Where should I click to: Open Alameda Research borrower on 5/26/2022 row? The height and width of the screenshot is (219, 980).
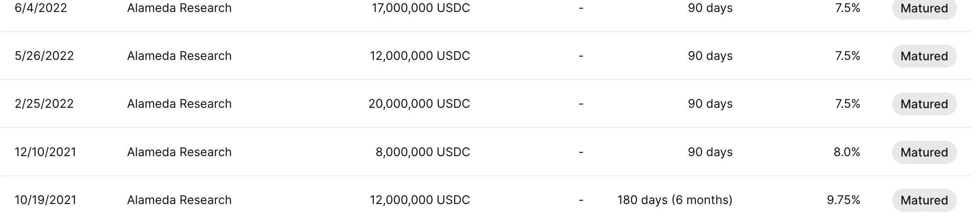179,56
